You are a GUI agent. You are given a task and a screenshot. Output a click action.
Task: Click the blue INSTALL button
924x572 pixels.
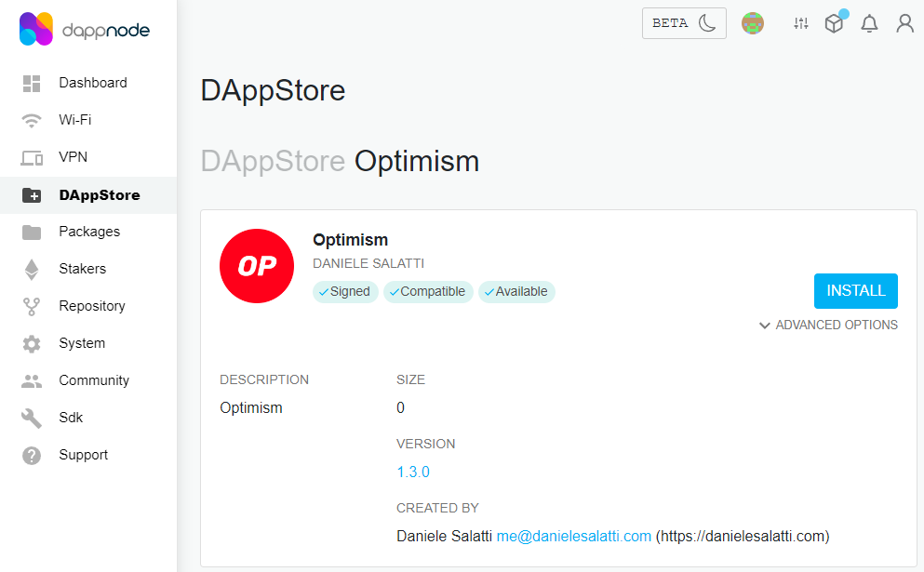point(856,291)
